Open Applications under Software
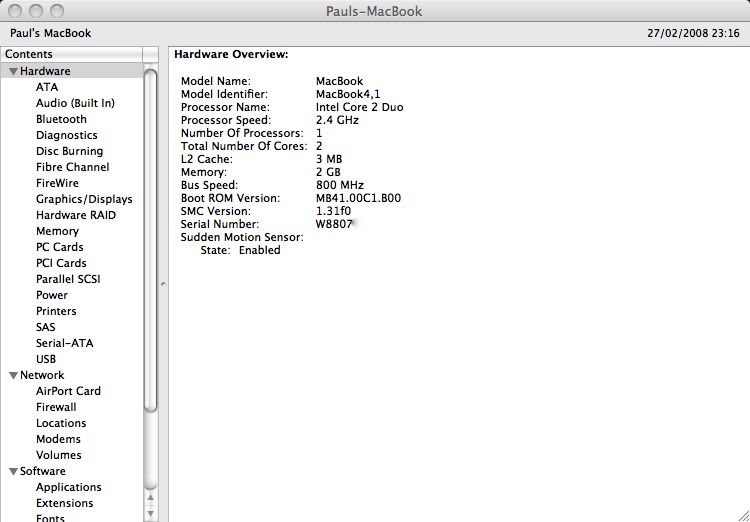Viewport: 750px width, 522px height. point(68,487)
